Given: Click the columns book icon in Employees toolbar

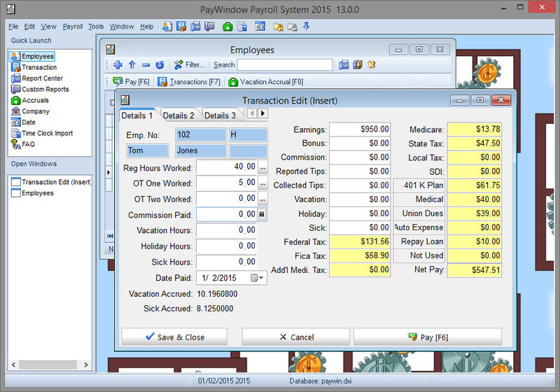Looking at the screenshot, I should point(358,64).
